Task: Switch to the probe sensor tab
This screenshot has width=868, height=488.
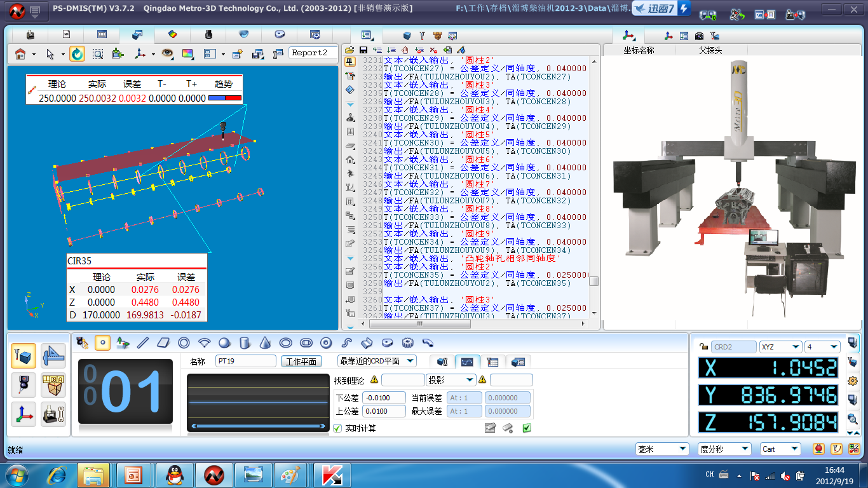Action: (208, 34)
